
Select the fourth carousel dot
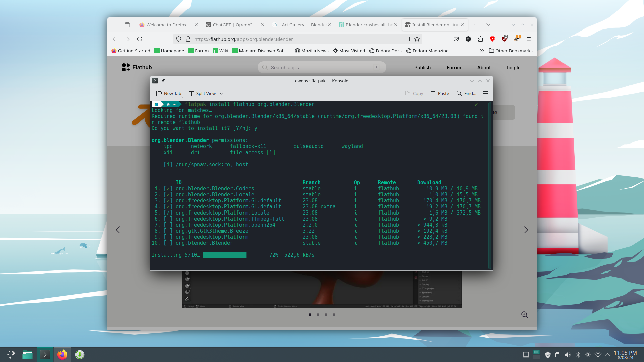coord(334,315)
